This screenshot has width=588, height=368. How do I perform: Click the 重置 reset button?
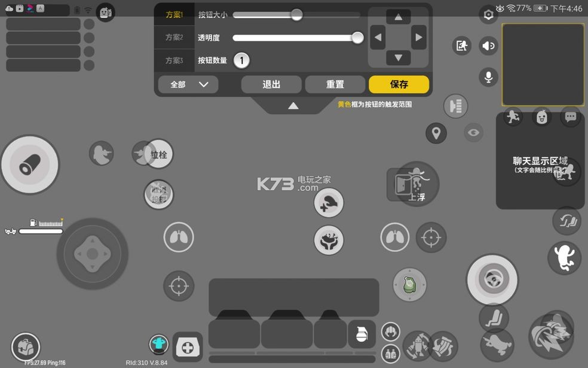point(335,84)
